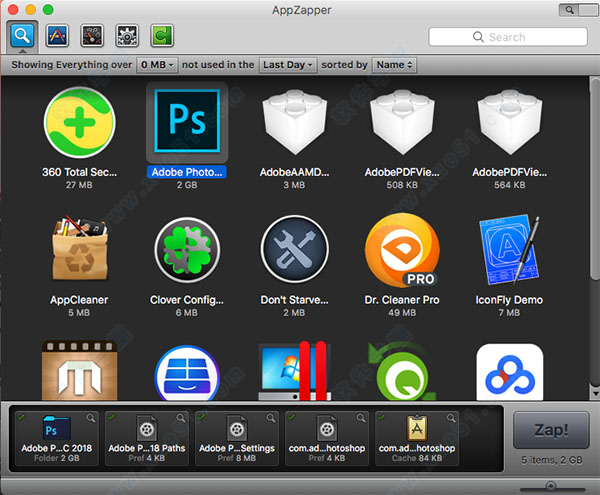
Task: Reveal Adobe P...18 Paths via magnifier
Action: point(181,418)
